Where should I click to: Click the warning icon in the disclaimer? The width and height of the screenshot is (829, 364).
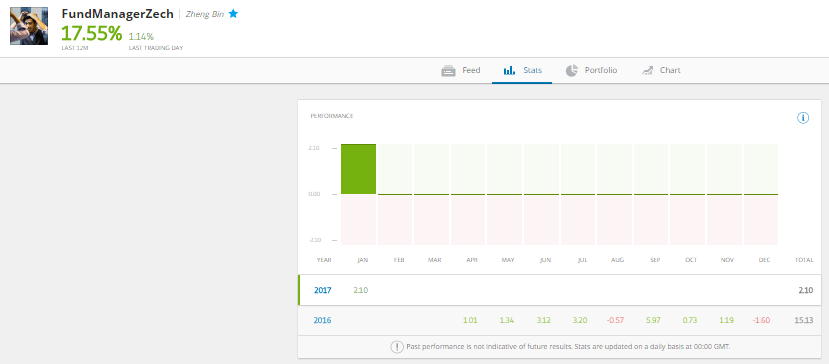397,347
